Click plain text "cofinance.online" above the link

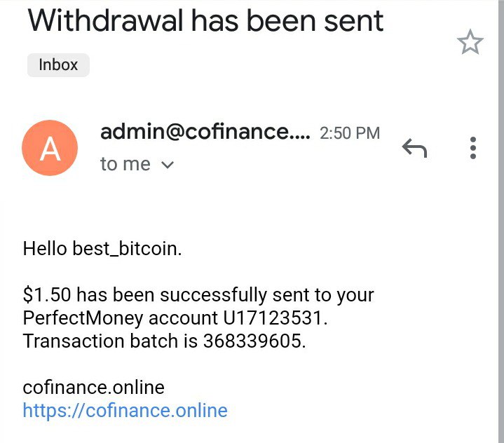tap(93, 387)
